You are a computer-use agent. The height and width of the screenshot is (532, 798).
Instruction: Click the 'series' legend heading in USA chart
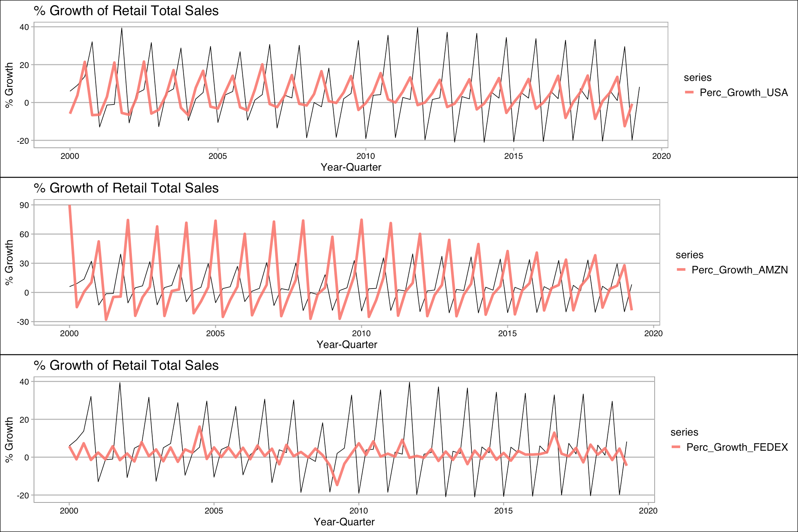698,78
